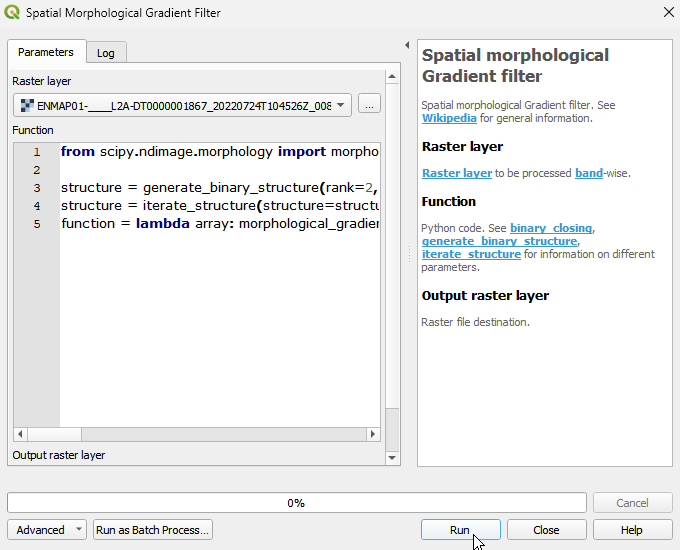Click the Output raster layer label
Screen dimensions: 680x550
pyautogui.click(x=59, y=455)
